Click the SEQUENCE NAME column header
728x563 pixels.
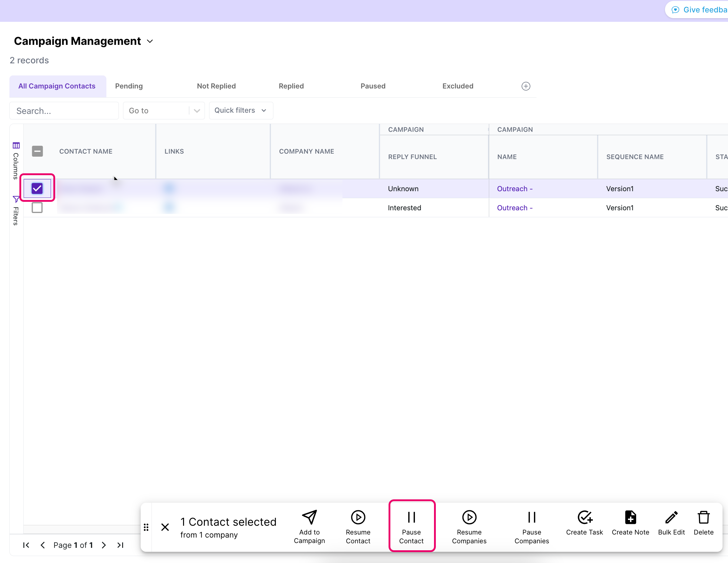point(635,157)
